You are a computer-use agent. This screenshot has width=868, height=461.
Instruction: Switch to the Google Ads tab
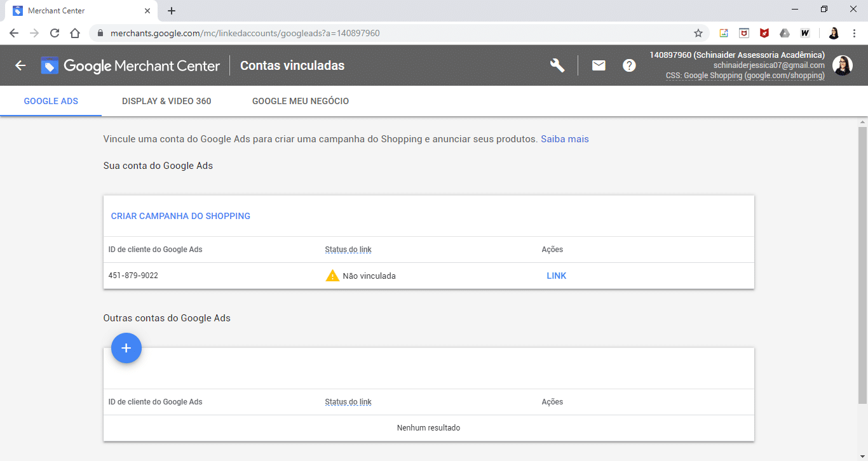point(51,101)
